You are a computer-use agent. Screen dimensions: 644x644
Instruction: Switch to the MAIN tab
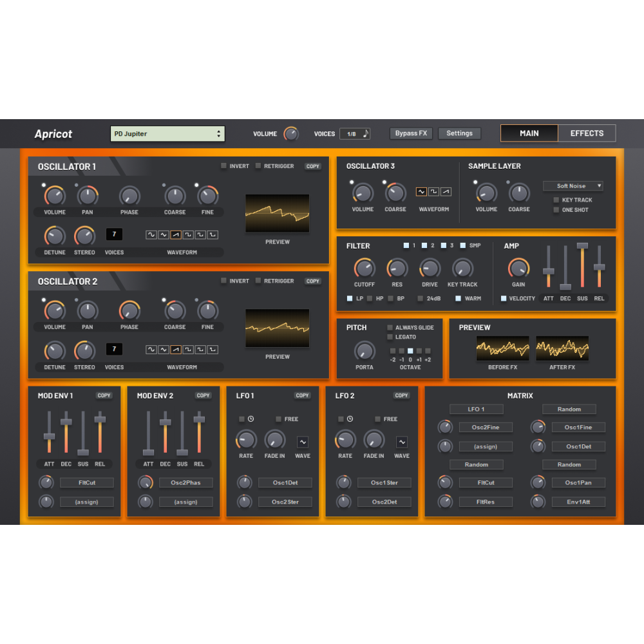529,133
